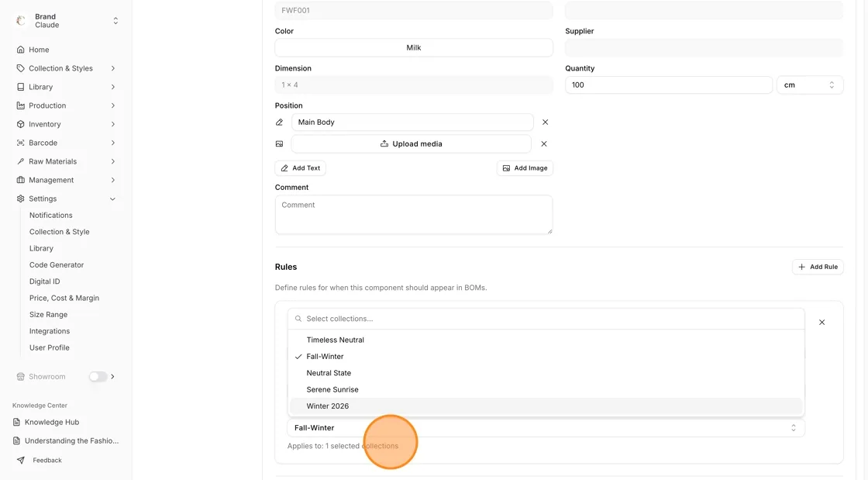Image resolution: width=868 pixels, height=480 pixels.
Task: Click the image icon beside Upload media
Action: (x=280, y=144)
